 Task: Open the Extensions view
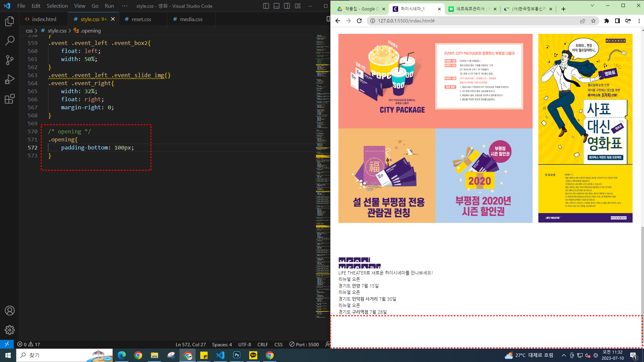[9, 99]
